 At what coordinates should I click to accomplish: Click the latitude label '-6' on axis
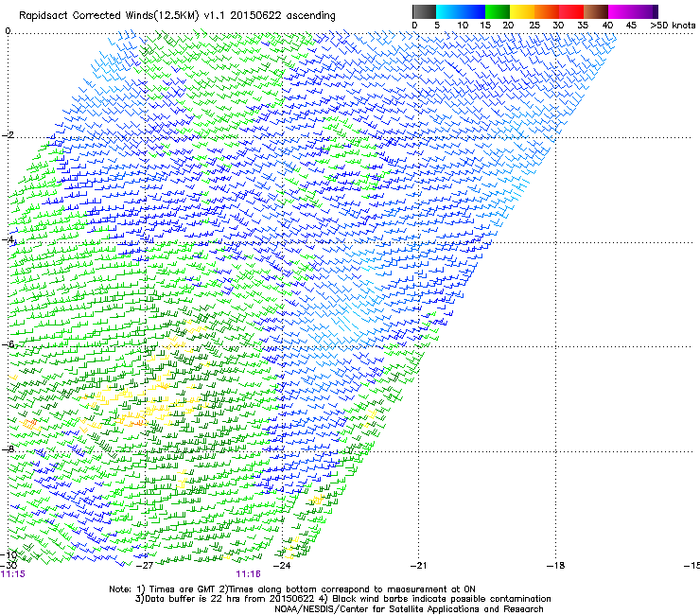coord(8,344)
